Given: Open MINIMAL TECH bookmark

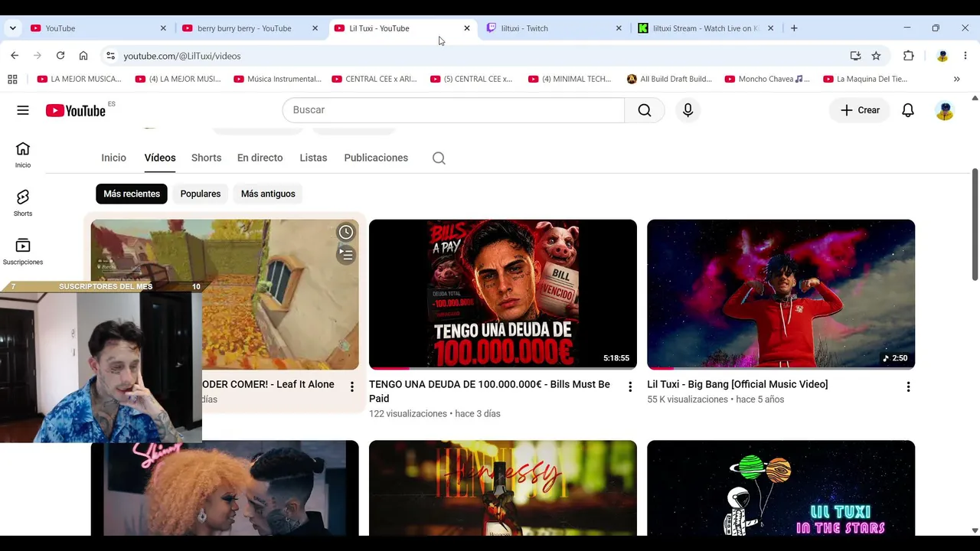Looking at the screenshot, I should [570, 79].
